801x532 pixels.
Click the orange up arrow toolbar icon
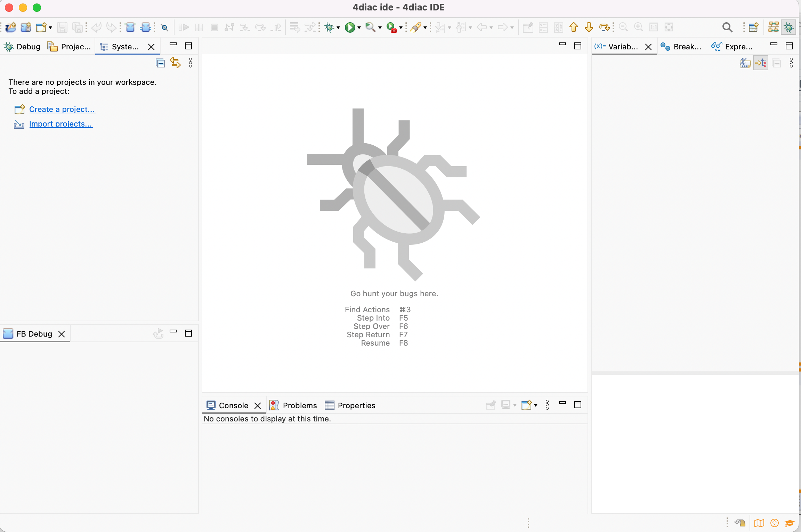click(x=574, y=27)
